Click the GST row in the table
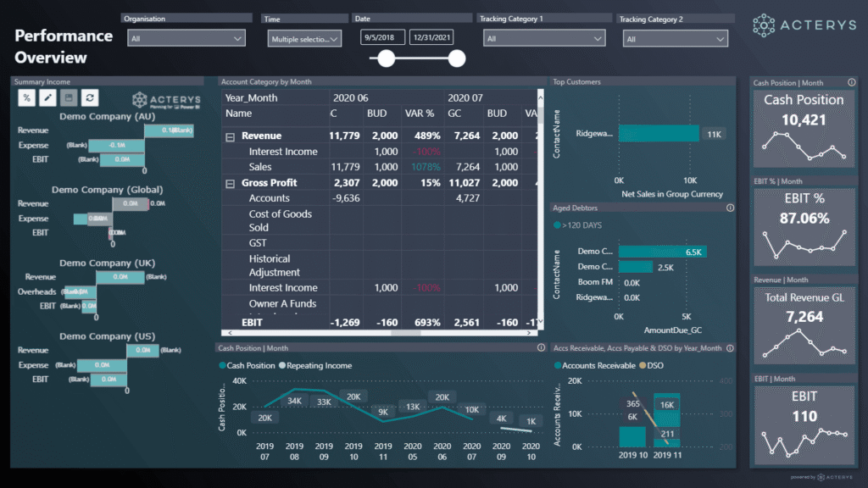The width and height of the screenshot is (868, 488). (x=379, y=243)
